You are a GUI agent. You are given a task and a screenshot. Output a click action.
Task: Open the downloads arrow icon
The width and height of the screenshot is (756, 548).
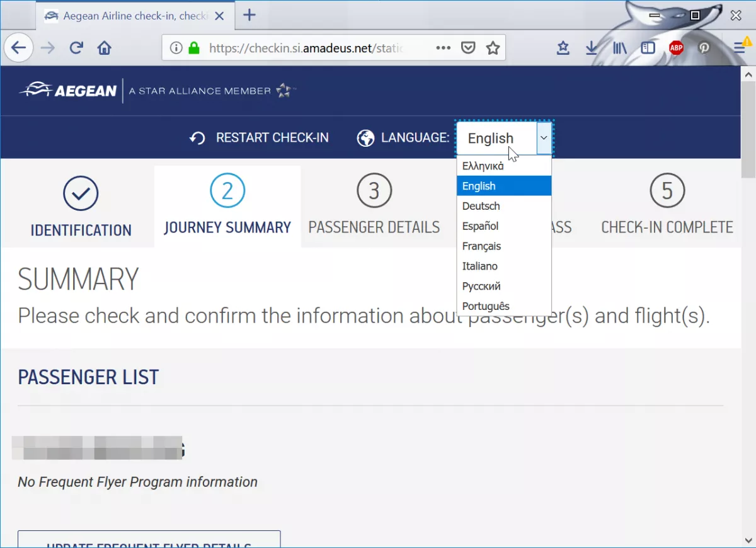click(x=591, y=48)
